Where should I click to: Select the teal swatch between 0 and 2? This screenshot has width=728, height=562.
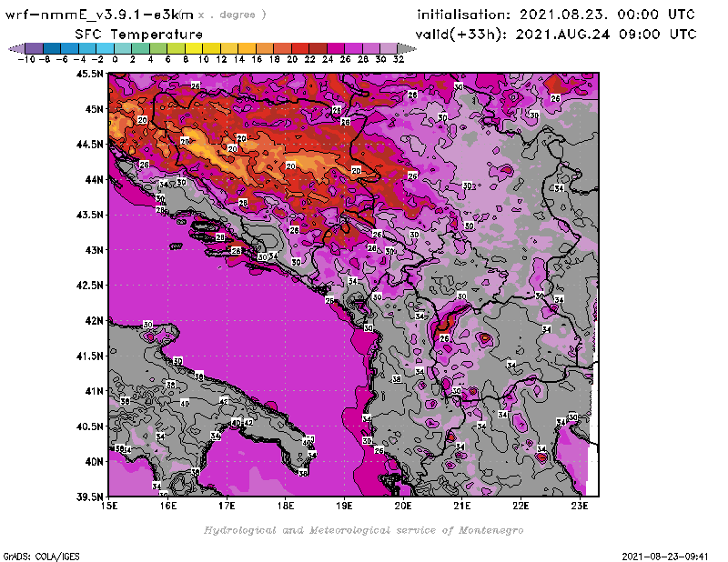point(123,48)
